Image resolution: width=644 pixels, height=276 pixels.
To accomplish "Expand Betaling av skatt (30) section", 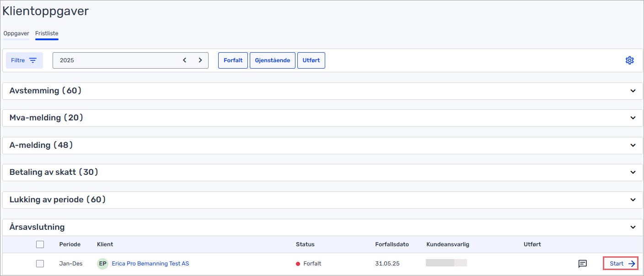I will 322,173.
